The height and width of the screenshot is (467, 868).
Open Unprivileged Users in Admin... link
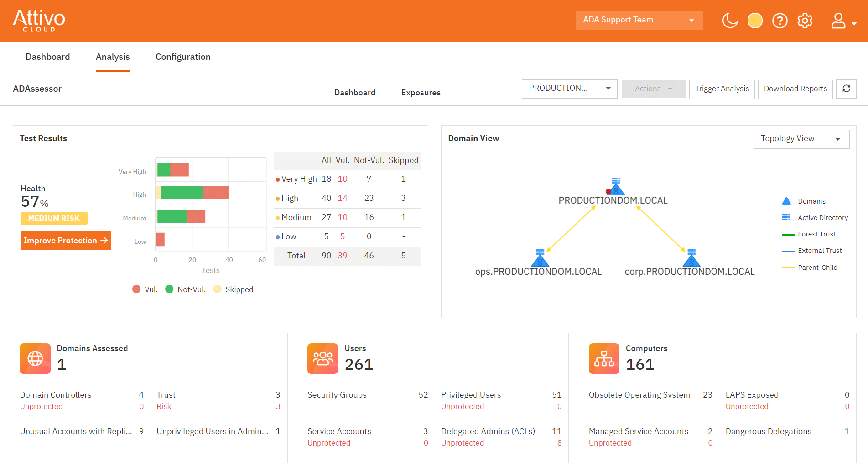213,431
